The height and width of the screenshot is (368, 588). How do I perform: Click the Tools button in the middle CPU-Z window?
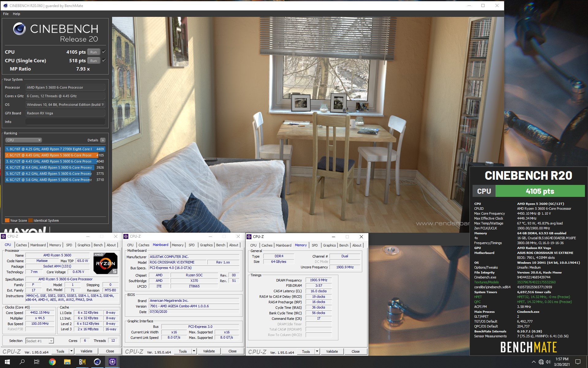(x=183, y=351)
